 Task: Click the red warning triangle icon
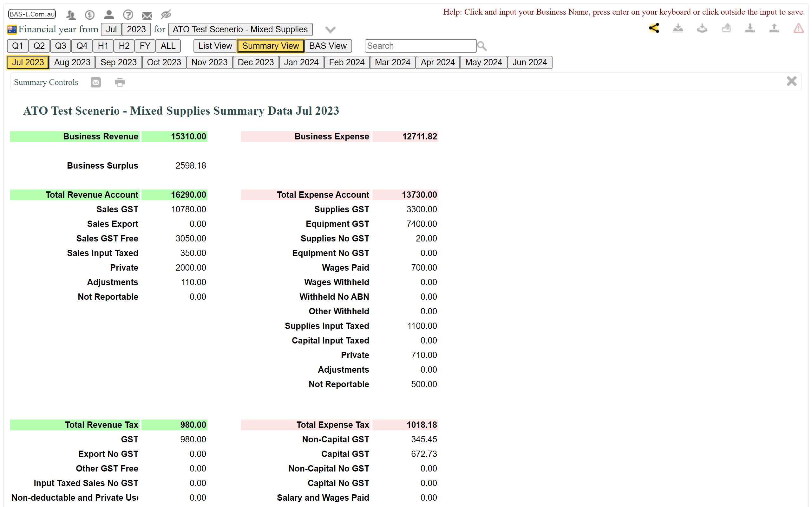pos(798,29)
